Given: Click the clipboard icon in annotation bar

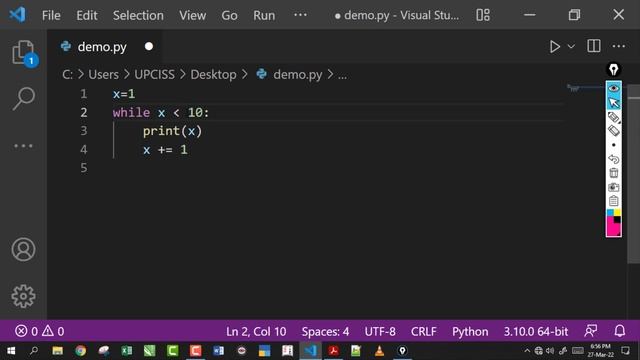Looking at the screenshot, I should point(613,201).
